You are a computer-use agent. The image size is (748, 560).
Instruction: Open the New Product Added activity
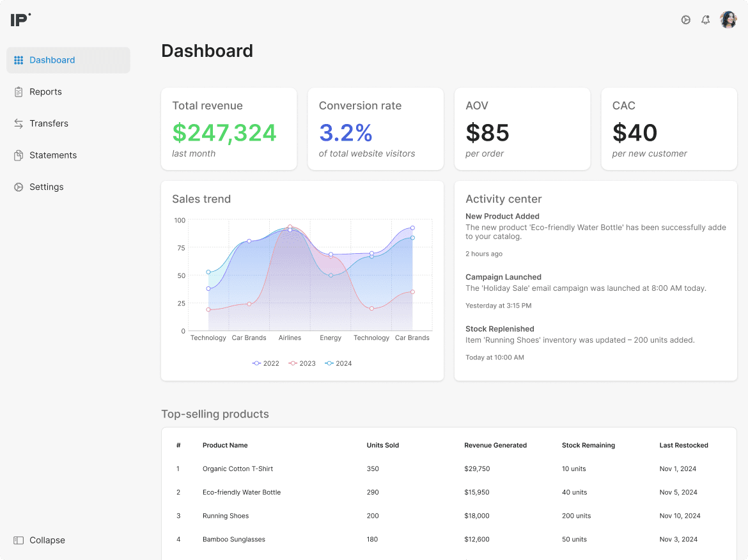pyautogui.click(x=595, y=235)
